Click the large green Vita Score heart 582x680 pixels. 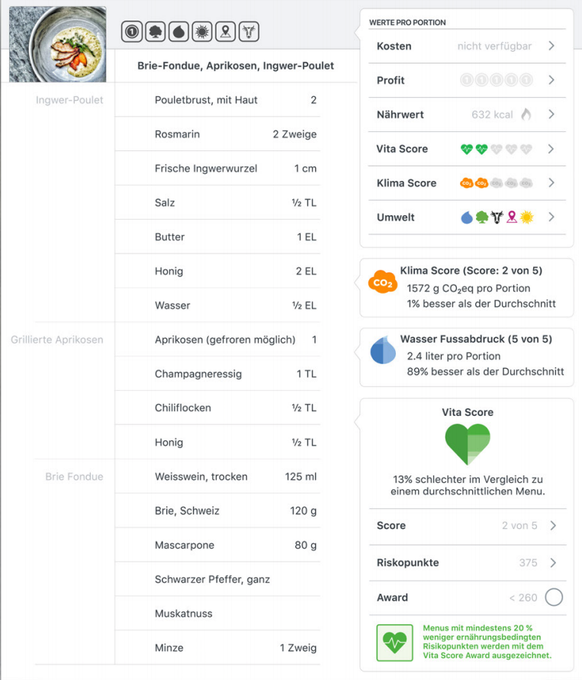pyautogui.click(x=468, y=444)
